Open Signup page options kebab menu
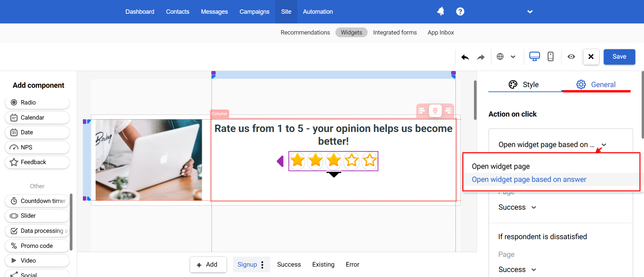 pos(262,265)
